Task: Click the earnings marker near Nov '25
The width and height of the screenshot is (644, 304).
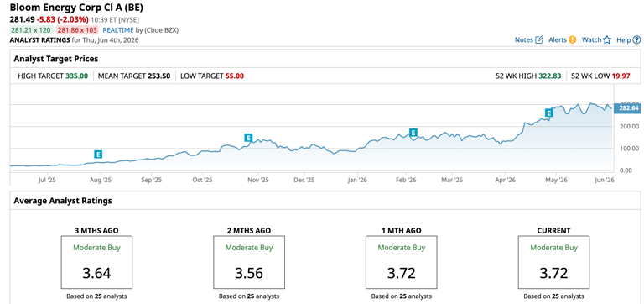Action: coord(248,138)
